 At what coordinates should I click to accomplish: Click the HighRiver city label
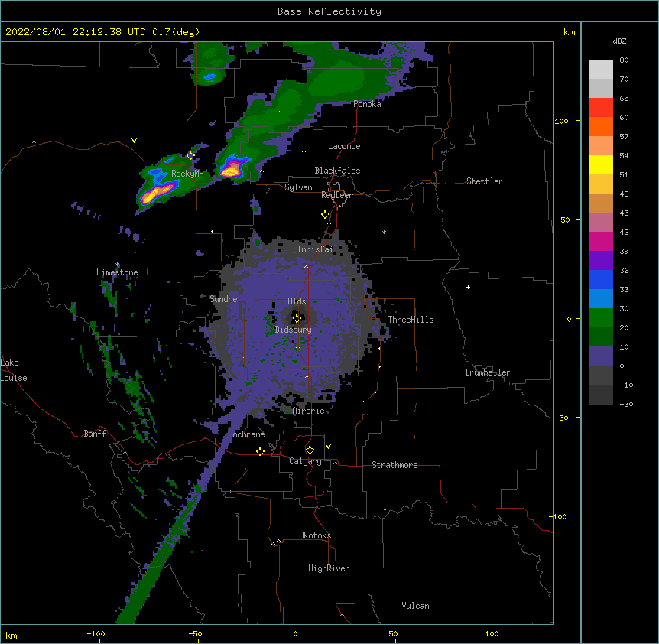coord(329,568)
